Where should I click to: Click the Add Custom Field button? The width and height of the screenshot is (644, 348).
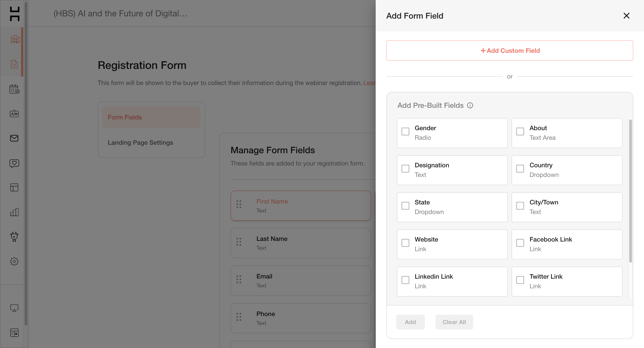click(x=510, y=51)
